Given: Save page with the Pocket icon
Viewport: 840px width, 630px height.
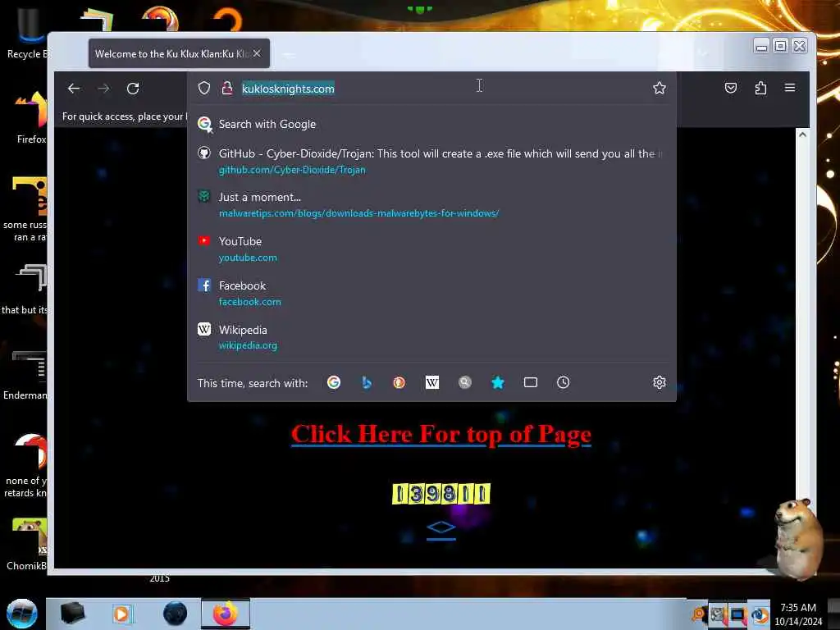Looking at the screenshot, I should click(x=731, y=88).
